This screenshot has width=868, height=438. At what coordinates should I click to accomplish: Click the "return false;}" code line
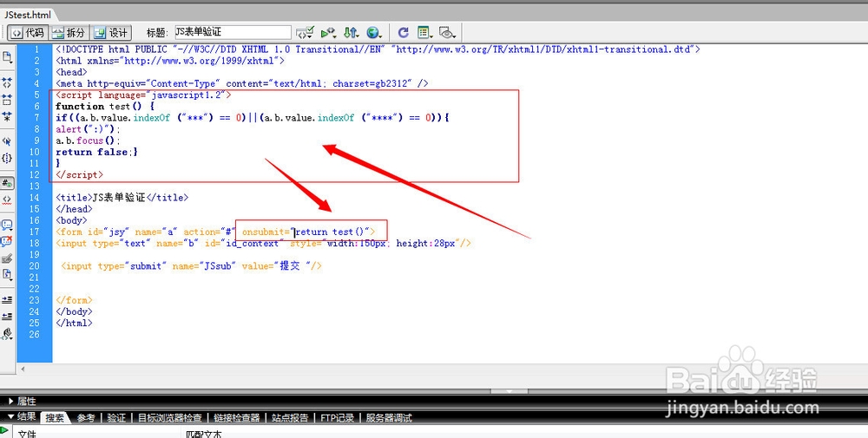click(96, 152)
